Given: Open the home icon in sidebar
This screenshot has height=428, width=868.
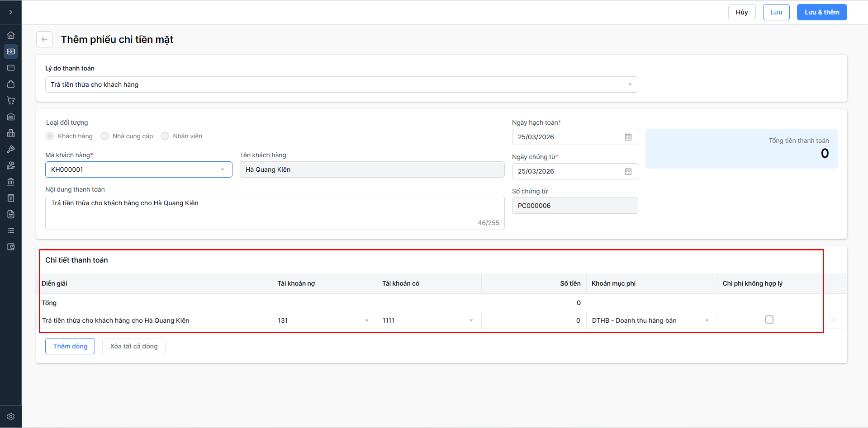Looking at the screenshot, I should (x=11, y=35).
